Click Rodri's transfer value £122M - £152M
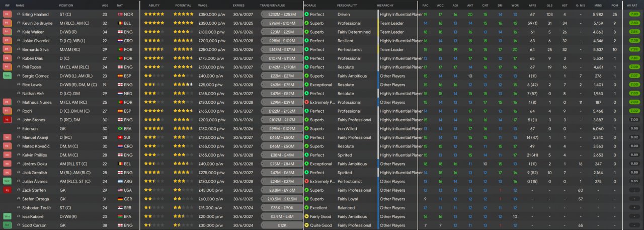644x230 pixels. coord(282,111)
